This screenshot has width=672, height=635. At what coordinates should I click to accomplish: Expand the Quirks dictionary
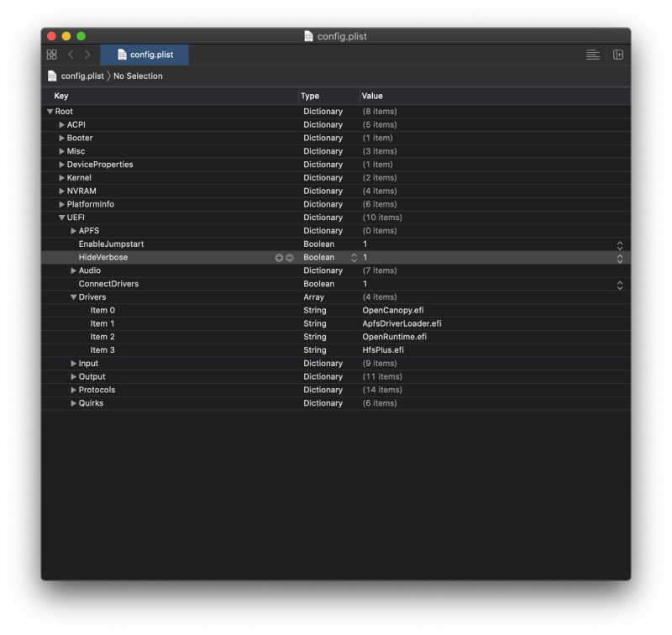pyautogui.click(x=74, y=403)
